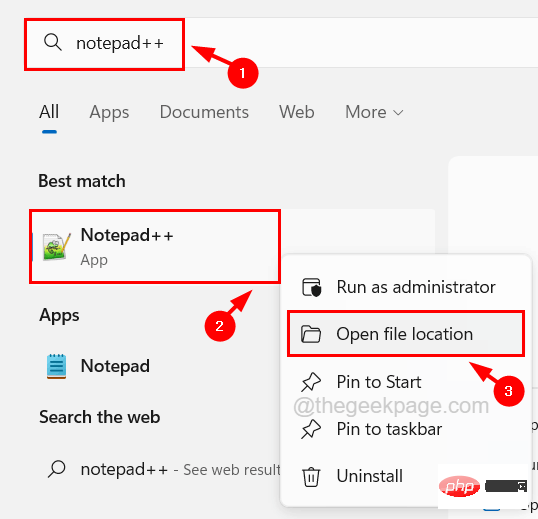Switch to the Documents tab
Screen dimensions: 538x519
point(204,112)
